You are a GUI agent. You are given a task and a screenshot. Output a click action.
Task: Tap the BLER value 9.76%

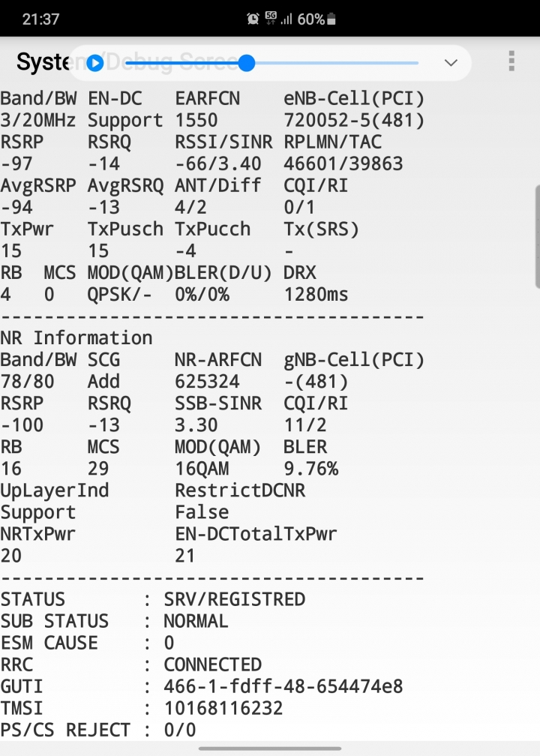[310, 468]
